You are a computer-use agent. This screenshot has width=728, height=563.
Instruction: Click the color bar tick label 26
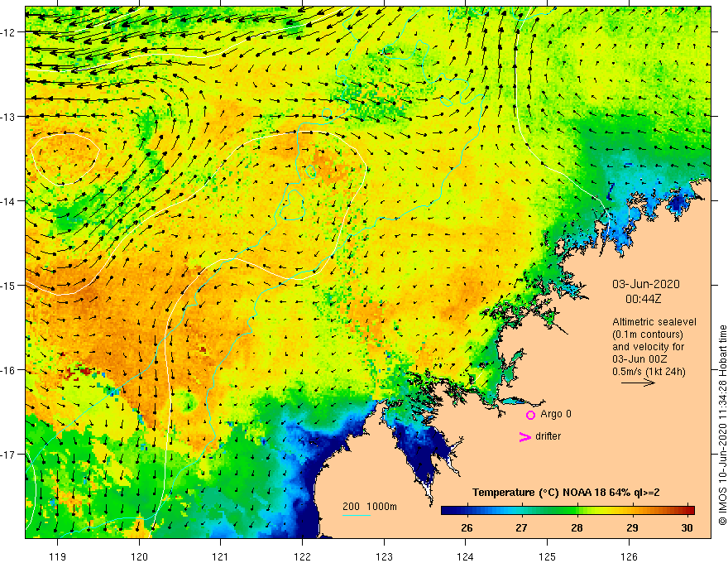(x=467, y=527)
